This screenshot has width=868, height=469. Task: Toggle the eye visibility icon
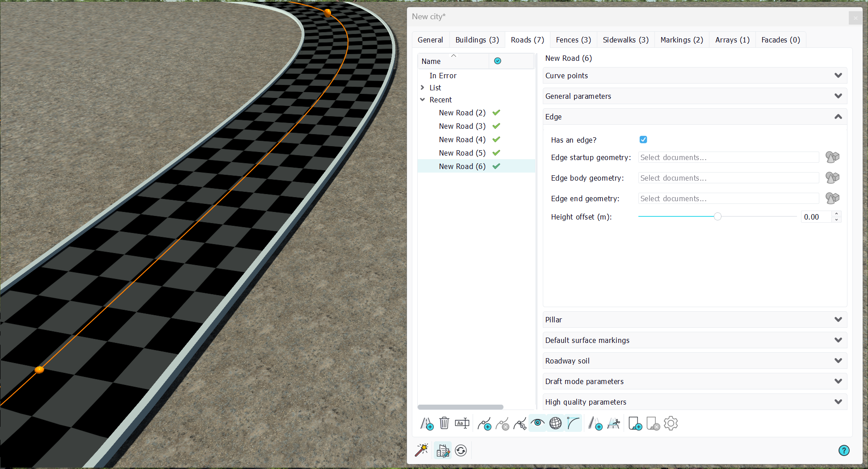537,423
